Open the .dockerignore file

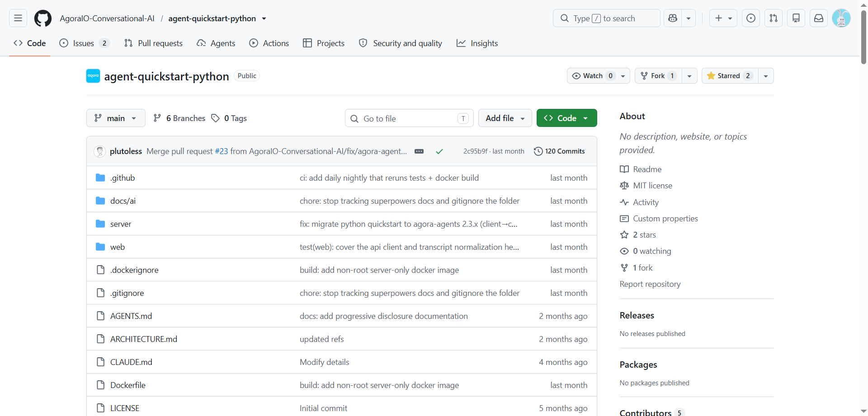click(134, 270)
